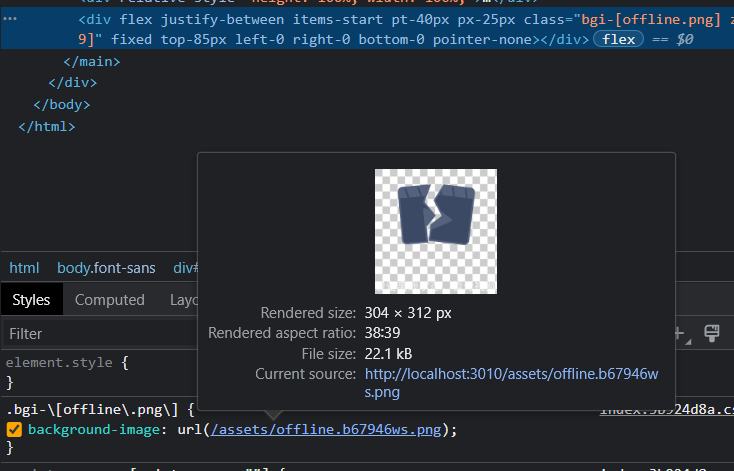Open the Styles tab
734x471 pixels.
31,300
